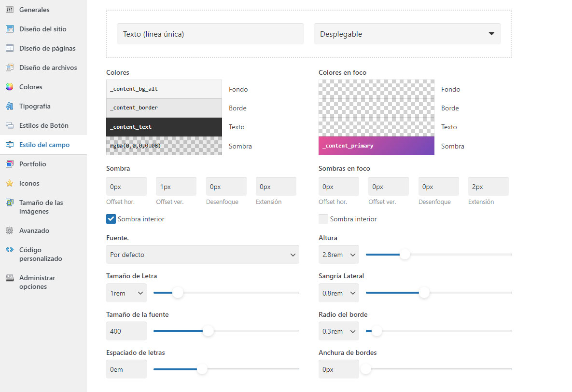
Task: Click the Sombra Desenfoque field
Action: (226, 187)
